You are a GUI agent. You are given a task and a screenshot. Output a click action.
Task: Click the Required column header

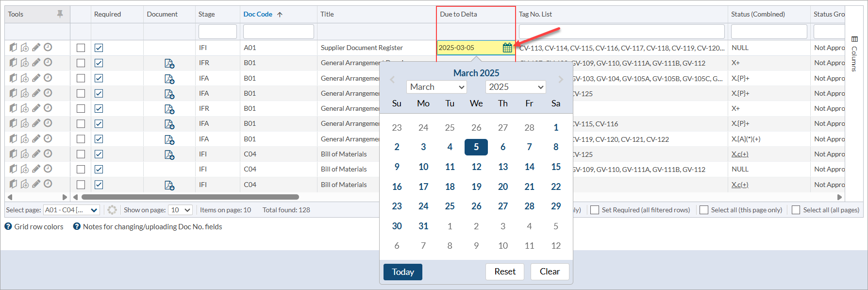click(108, 15)
